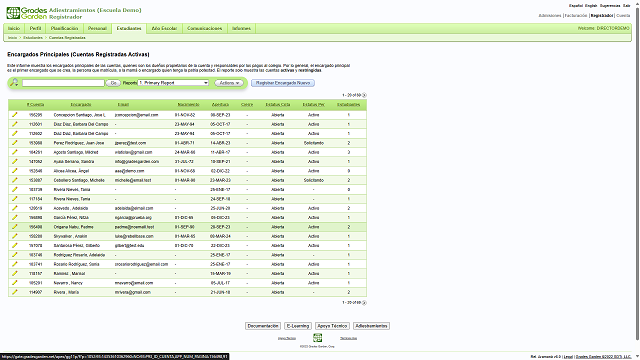Viewport: 640px width, 360px height.
Task: Open the Comunicaciones tab
Action: 204,29
